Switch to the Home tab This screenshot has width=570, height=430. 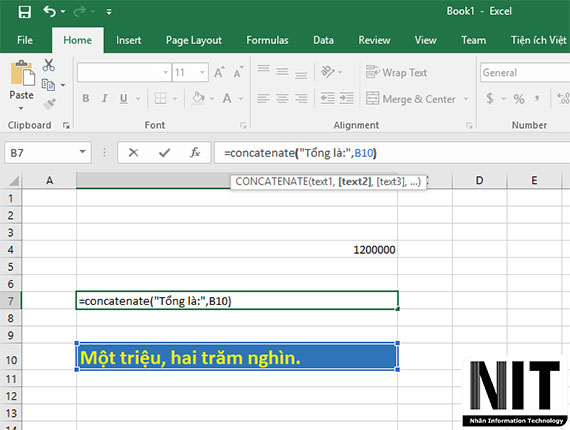[77, 40]
